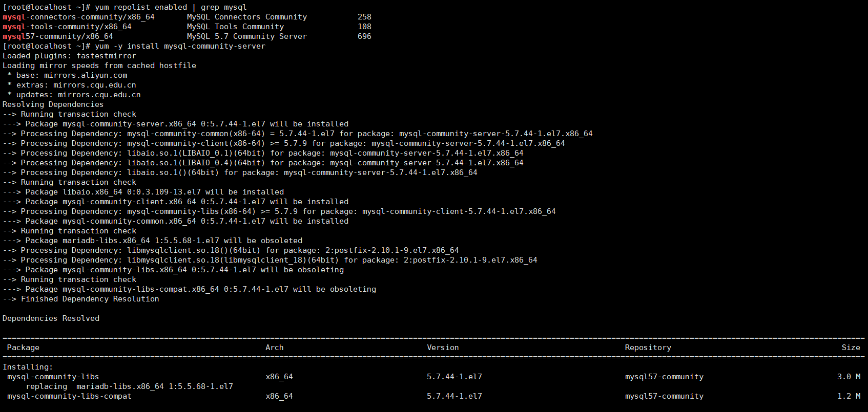Click 'mariadb-libs.x86_64 will be obsoleted' line

pyautogui.click(x=152, y=241)
